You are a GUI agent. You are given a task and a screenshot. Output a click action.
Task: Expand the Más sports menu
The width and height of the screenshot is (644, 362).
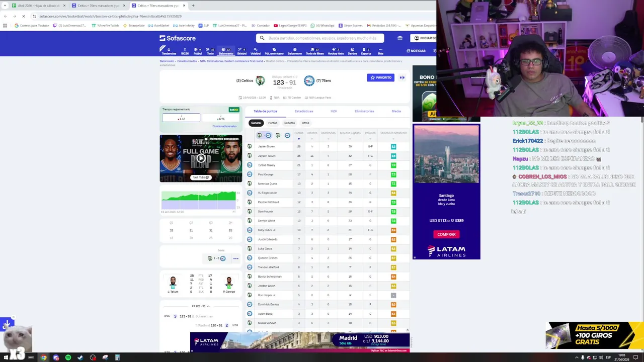380,51
